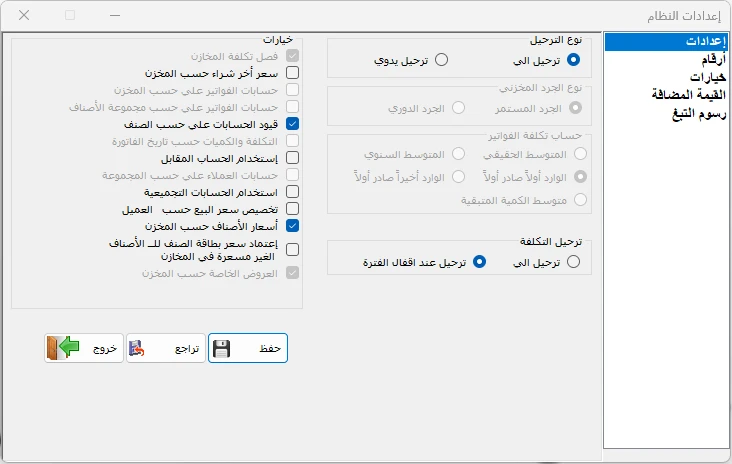Open the إعدادات section in sidebar
Screen dimensions: 732x464
tap(666, 41)
